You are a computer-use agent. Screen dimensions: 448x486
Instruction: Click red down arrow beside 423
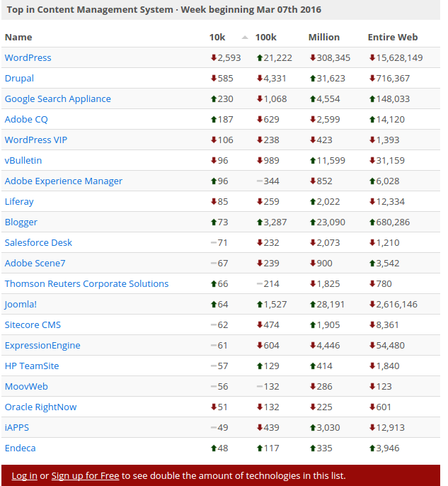click(x=313, y=140)
